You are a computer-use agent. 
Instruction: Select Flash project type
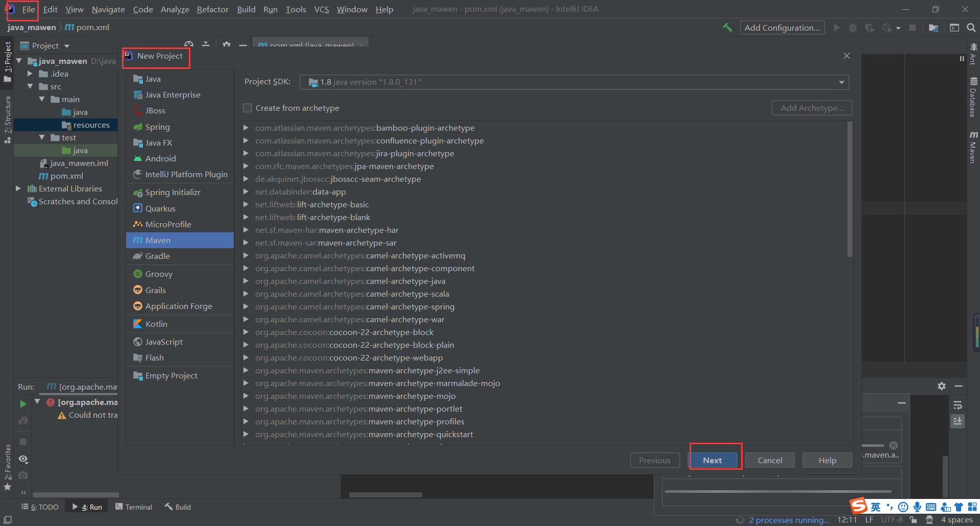[180, 357]
